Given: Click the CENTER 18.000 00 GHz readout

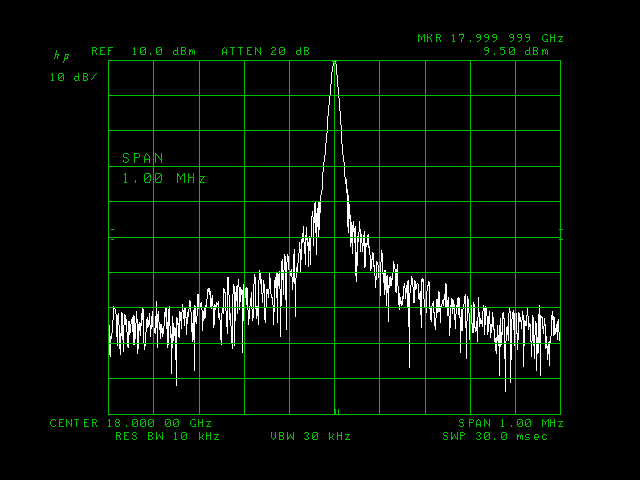Looking at the screenshot, I should (x=131, y=423).
